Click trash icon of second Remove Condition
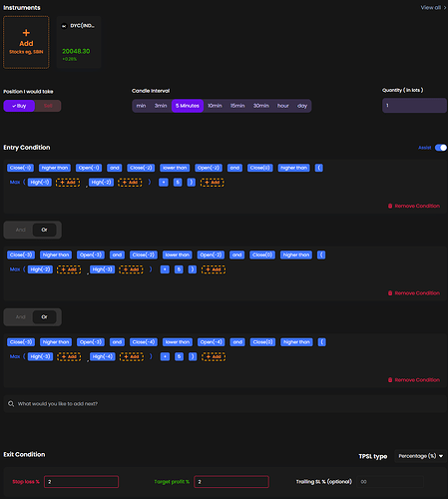 (390, 293)
